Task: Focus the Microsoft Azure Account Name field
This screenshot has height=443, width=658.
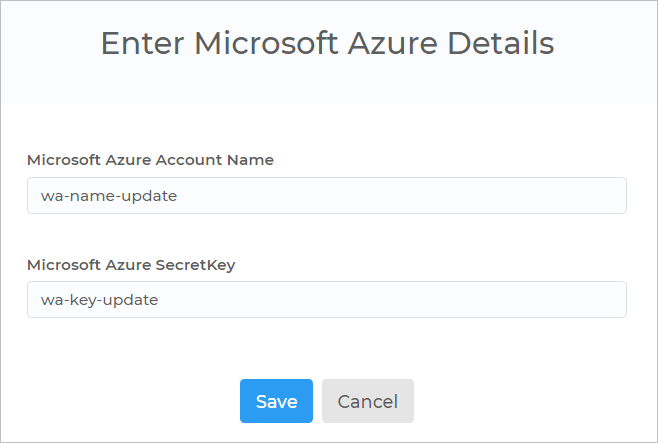Action: click(327, 195)
